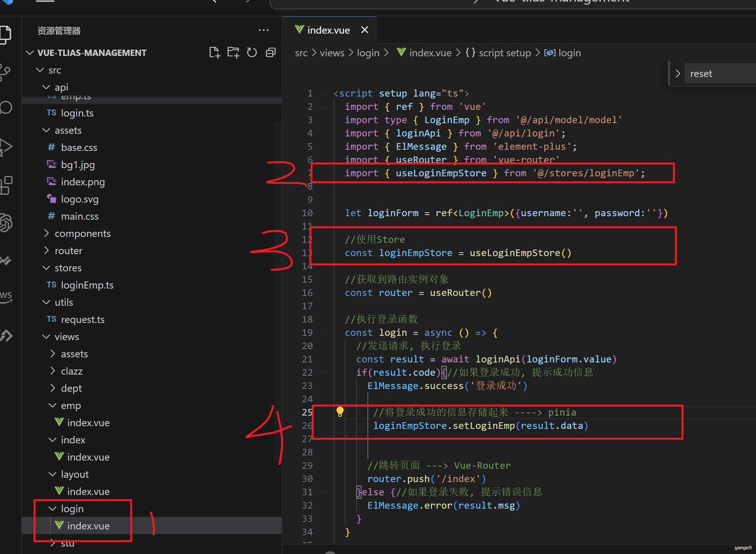Viewport: 756px width, 554px height.
Task: Click the views breadcrumb segment
Action: (x=332, y=53)
